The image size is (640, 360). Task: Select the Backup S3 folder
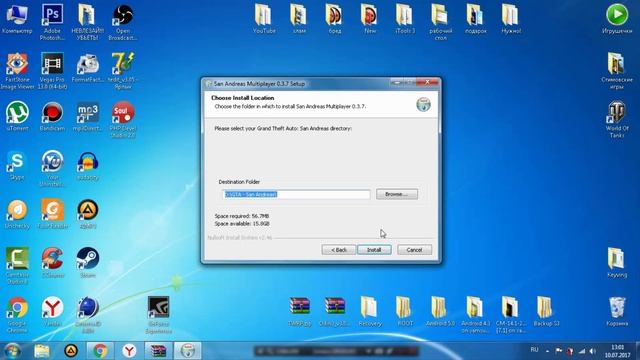click(x=546, y=311)
